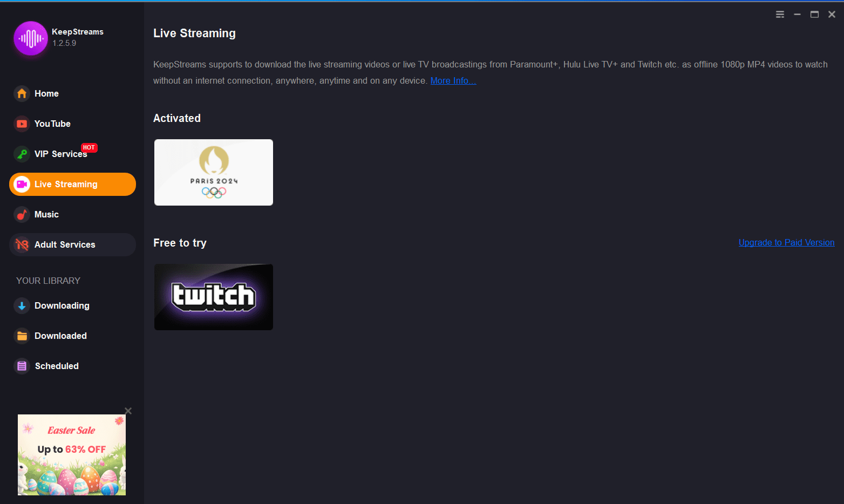The height and width of the screenshot is (504, 844).
Task: Click the Scheduled list icon
Action: pyautogui.click(x=22, y=366)
